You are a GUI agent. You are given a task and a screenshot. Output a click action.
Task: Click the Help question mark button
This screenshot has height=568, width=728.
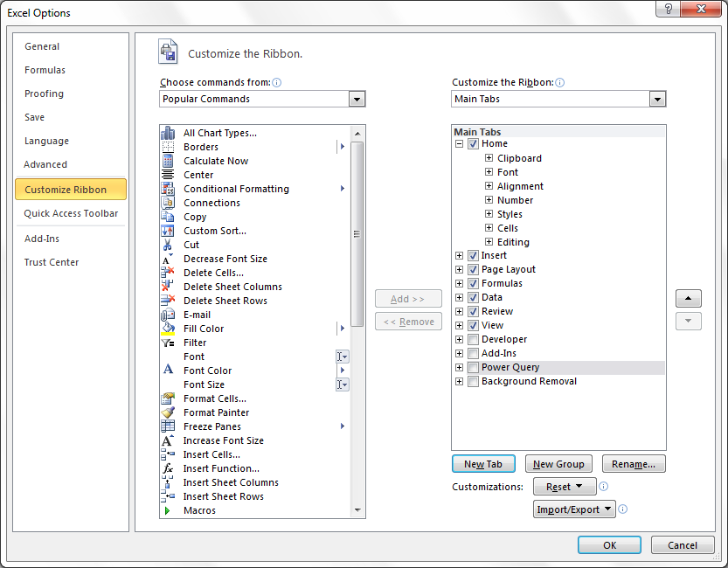point(668,9)
